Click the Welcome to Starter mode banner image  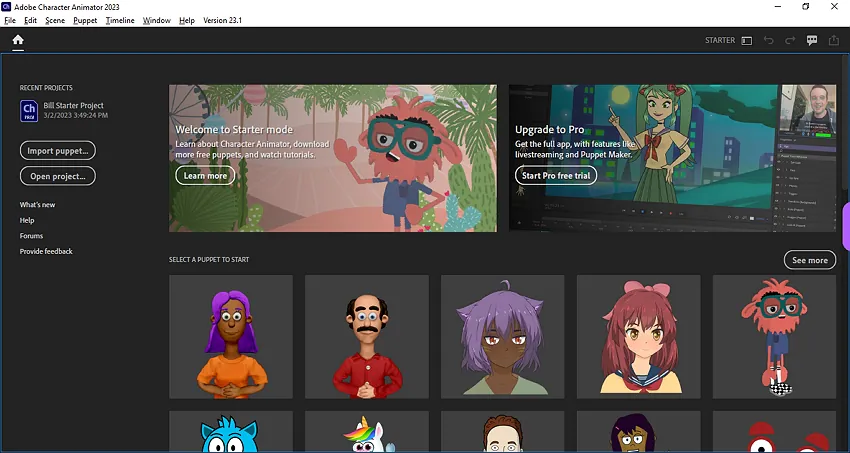click(x=333, y=158)
